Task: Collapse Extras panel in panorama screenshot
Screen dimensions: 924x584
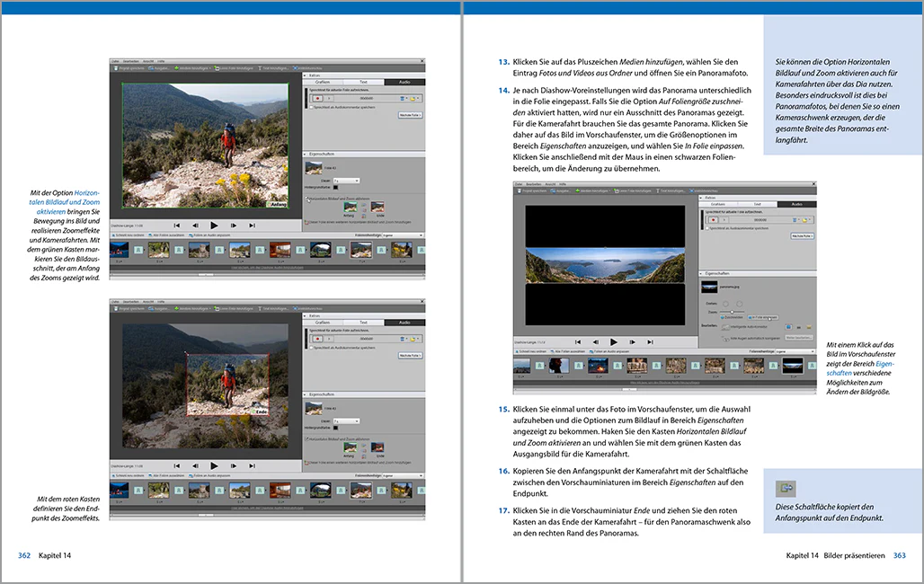Action: (x=700, y=198)
